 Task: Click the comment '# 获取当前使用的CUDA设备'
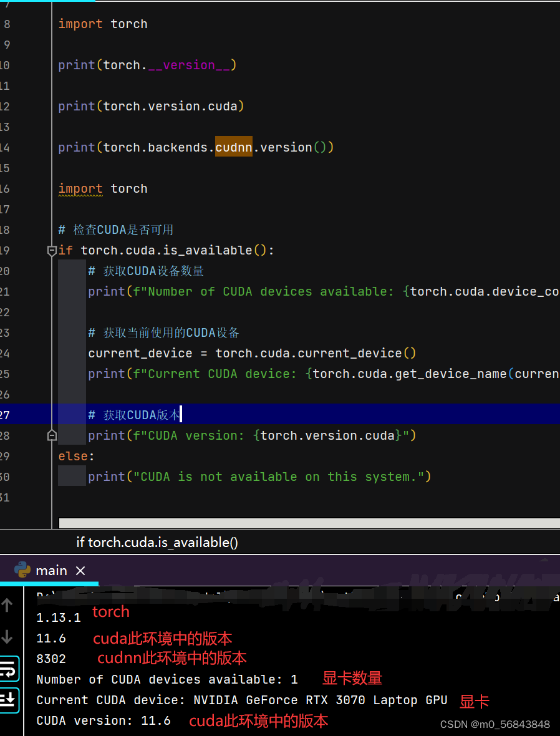coord(164,333)
